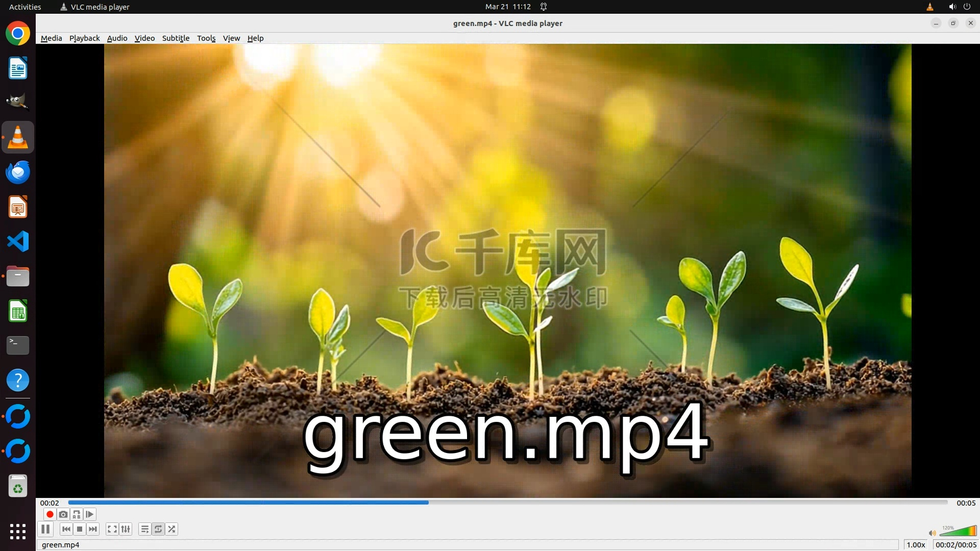This screenshot has width=980, height=551.
Task: Toggle random shuffle playback
Action: (x=172, y=529)
